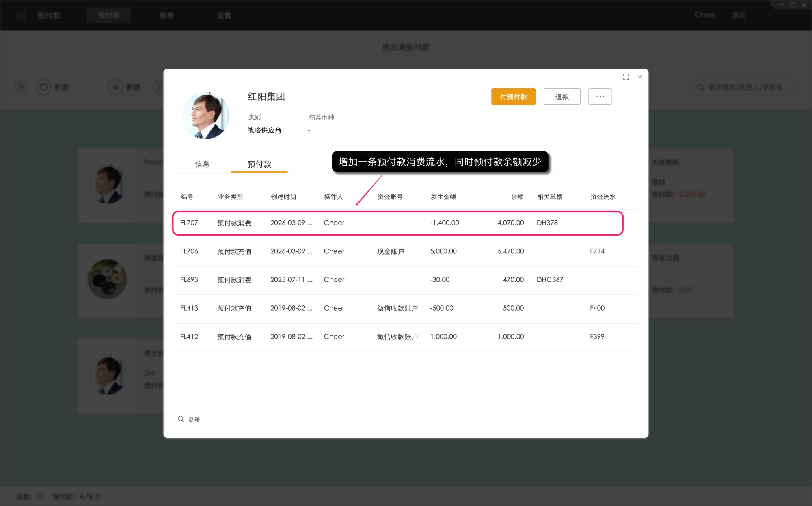
Task: Select the 预付款 tab in the dialog
Action: [259, 164]
